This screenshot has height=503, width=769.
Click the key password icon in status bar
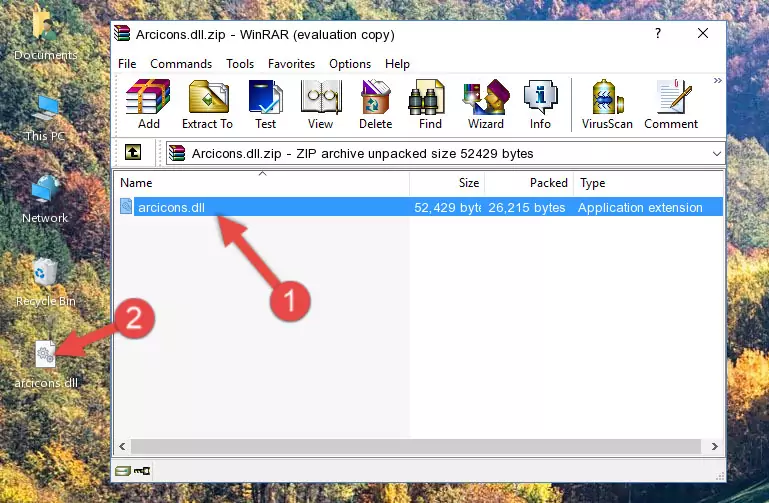coord(142,471)
